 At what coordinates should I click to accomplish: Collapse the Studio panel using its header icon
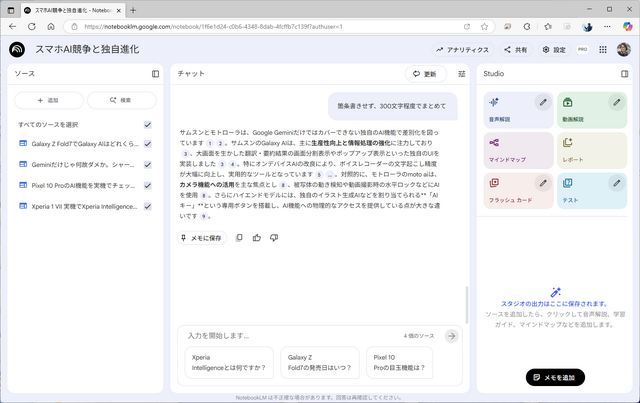point(623,74)
